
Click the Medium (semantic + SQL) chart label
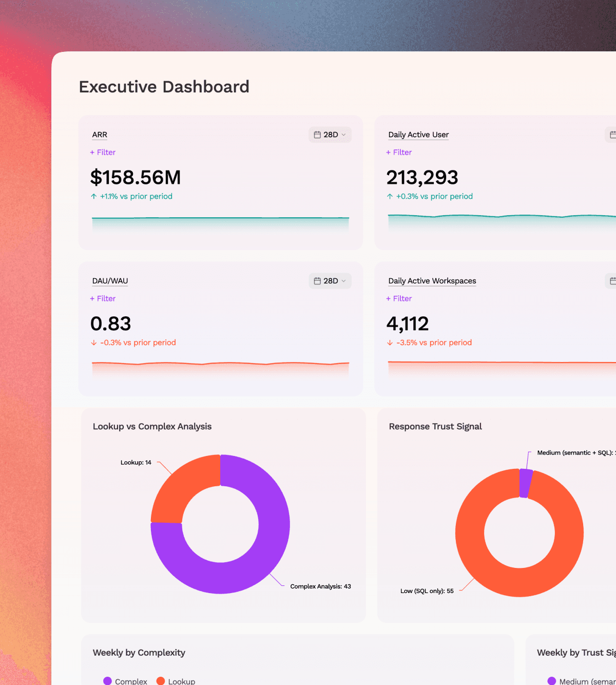coord(576,453)
